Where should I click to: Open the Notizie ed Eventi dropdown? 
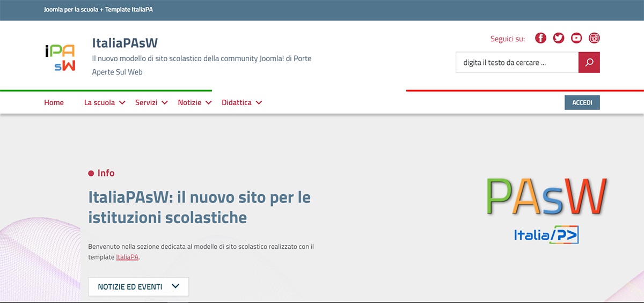click(138, 286)
